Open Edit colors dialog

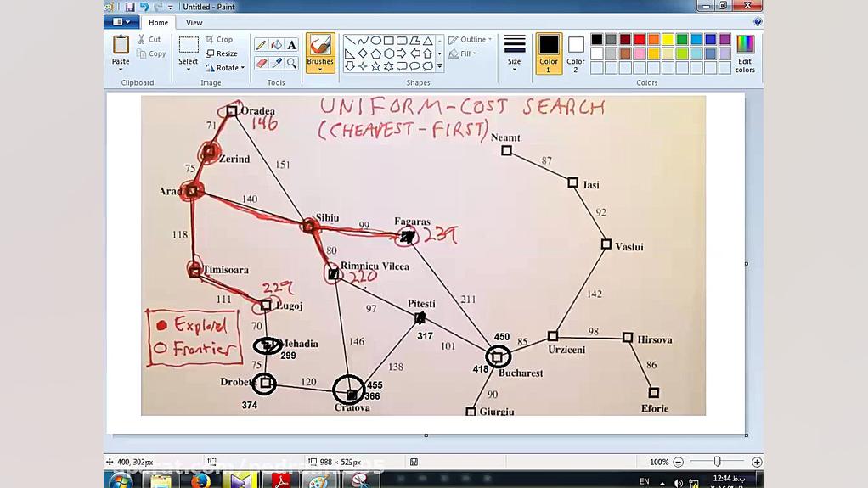[x=745, y=53]
